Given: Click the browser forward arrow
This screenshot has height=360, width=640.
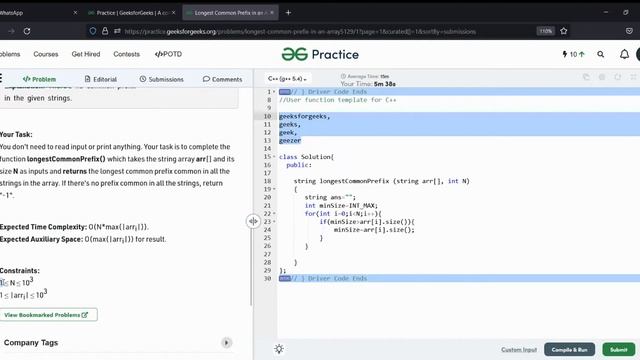Looking at the screenshot, I should (x=11, y=31).
